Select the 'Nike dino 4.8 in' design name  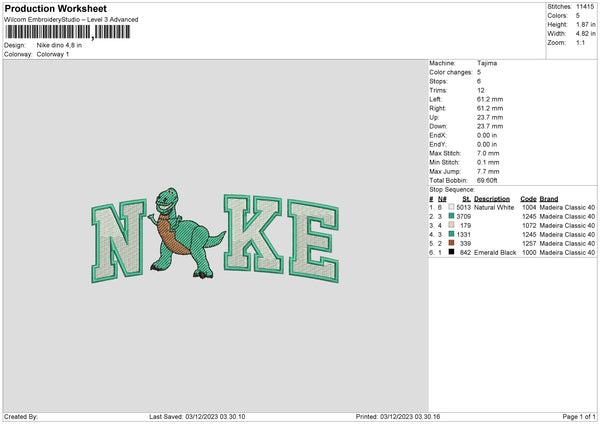[59, 45]
